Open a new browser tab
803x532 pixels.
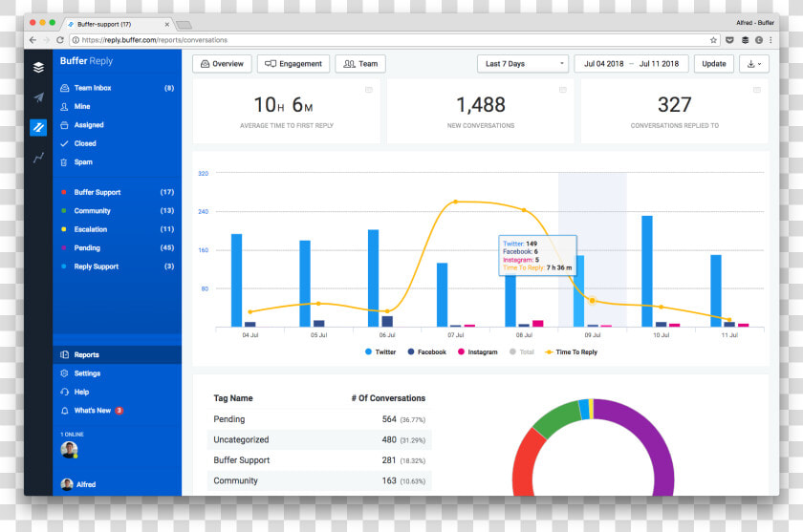184,25
